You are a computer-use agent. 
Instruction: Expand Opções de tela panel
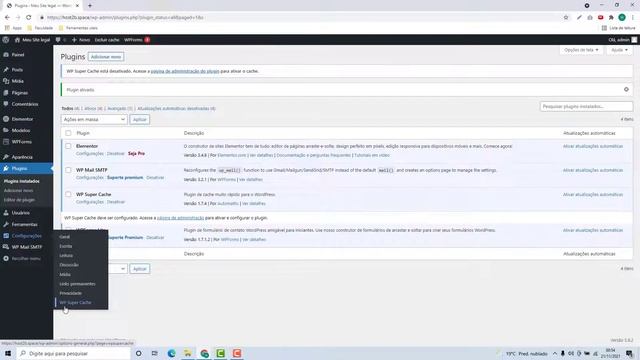tap(581, 50)
